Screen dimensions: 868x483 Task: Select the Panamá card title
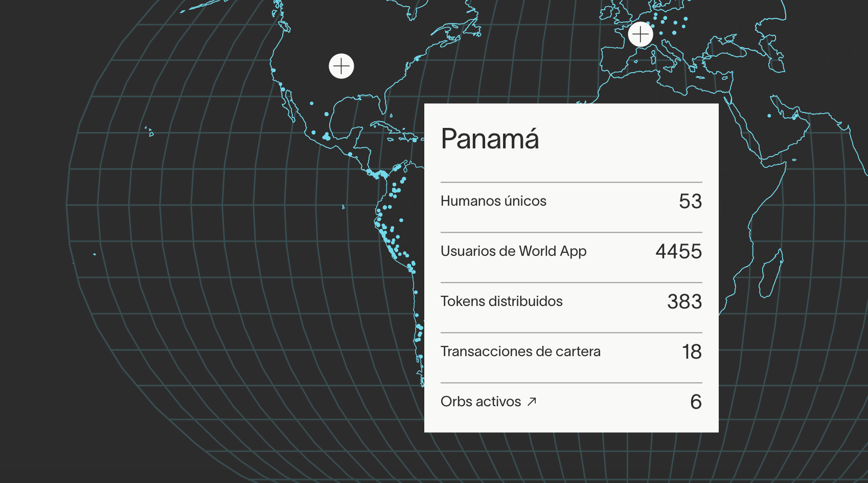point(490,139)
